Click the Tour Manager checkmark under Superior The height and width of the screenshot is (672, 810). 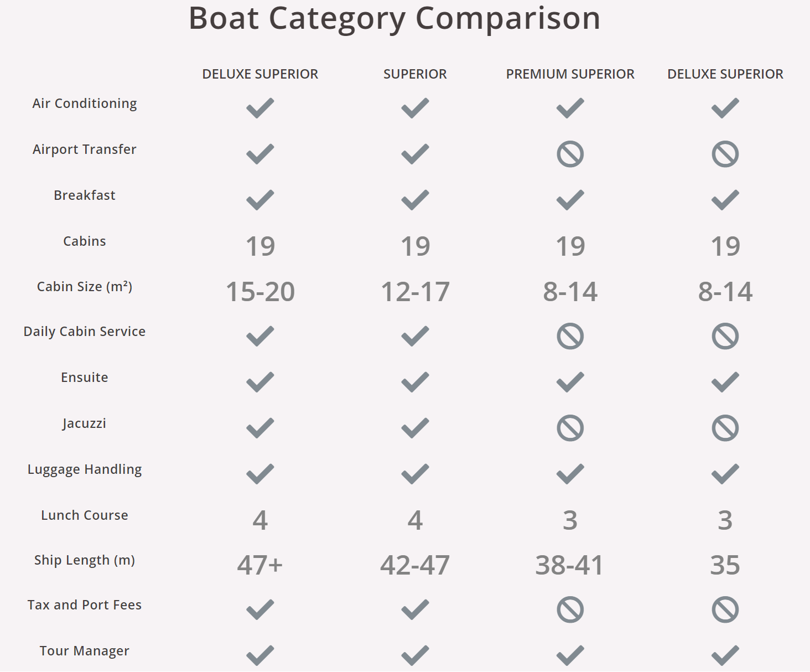point(415,655)
